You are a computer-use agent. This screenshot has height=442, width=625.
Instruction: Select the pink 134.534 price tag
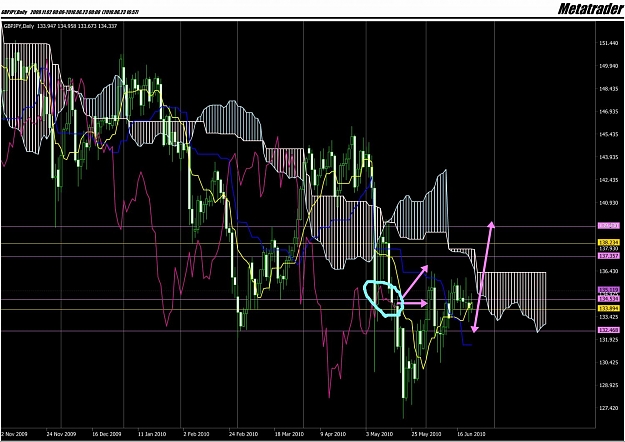point(609,299)
